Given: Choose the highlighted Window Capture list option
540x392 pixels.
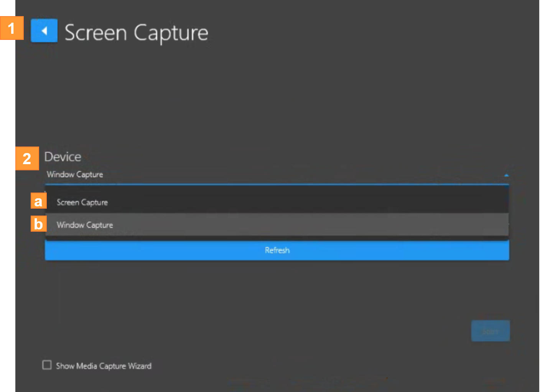Looking at the screenshot, I should click(85, 225).
